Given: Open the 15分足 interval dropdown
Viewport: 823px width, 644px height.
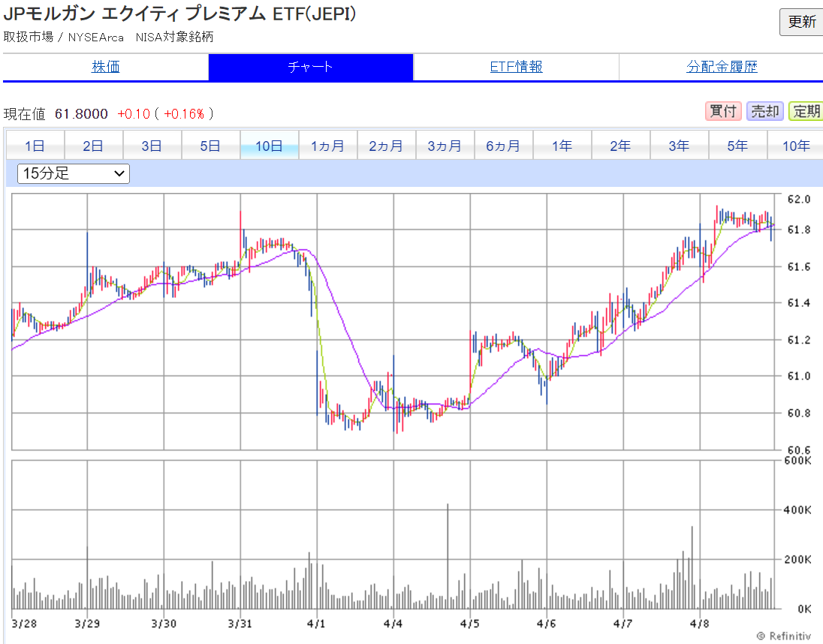Looking at the screenshot, I should 74,173.
